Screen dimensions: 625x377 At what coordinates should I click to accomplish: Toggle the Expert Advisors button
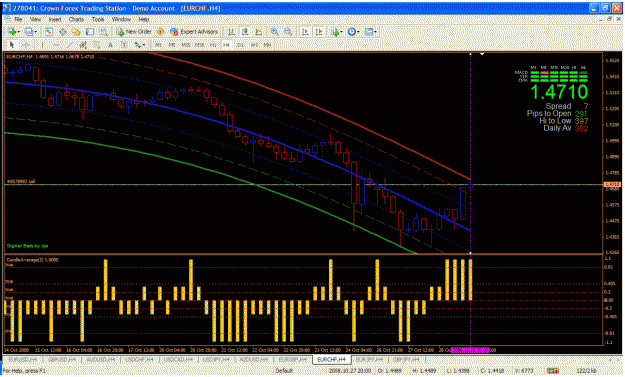point(194,32)
